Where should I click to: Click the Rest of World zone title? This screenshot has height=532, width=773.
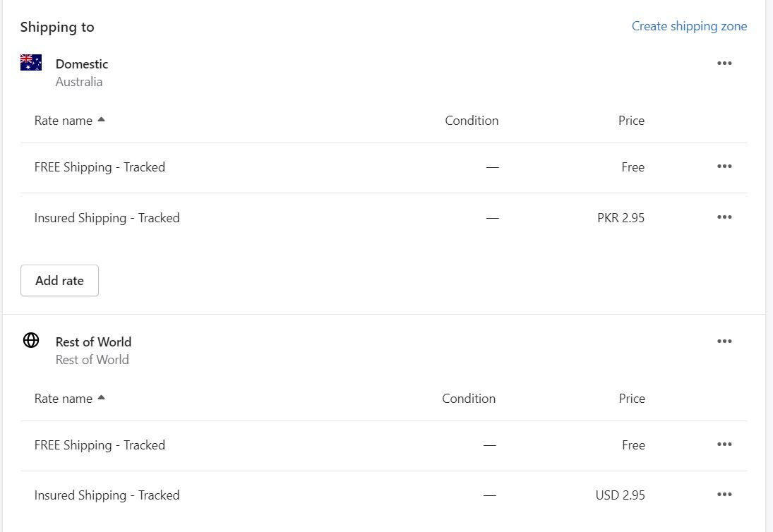tap(93, 342)
